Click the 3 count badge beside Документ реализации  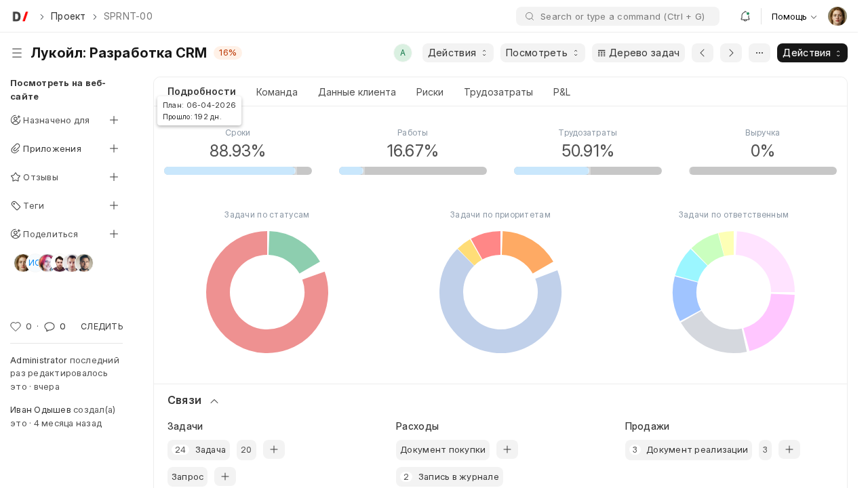pyautogui.click(x=765, y=449)
